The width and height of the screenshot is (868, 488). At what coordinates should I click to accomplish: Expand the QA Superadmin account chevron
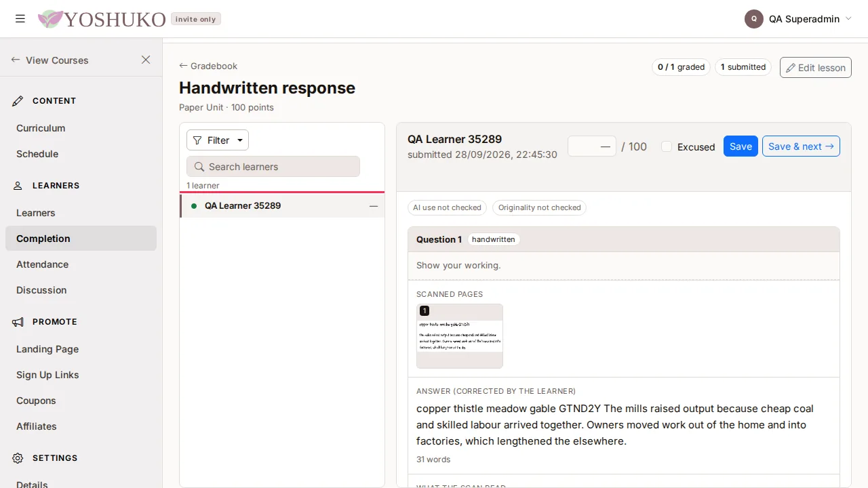click(x=848, y=19)
